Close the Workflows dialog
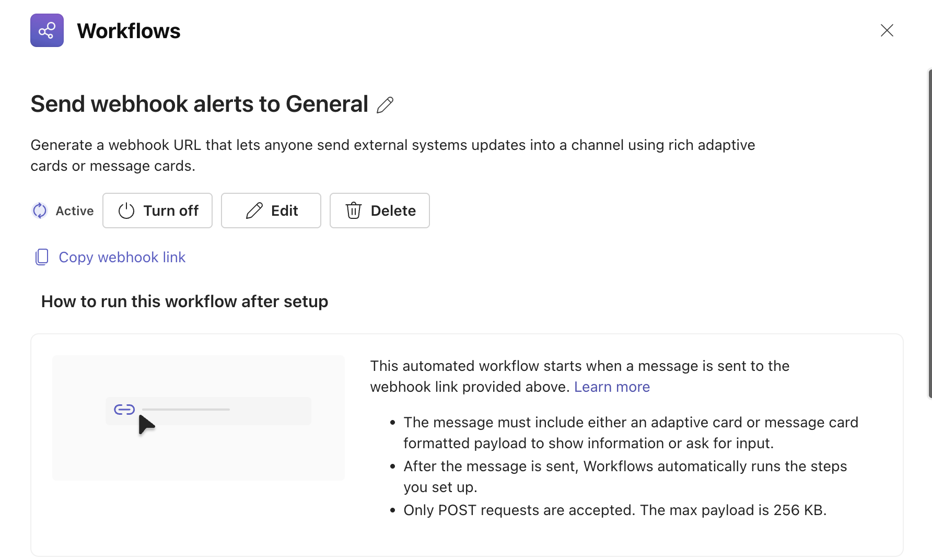 (887, 30)
